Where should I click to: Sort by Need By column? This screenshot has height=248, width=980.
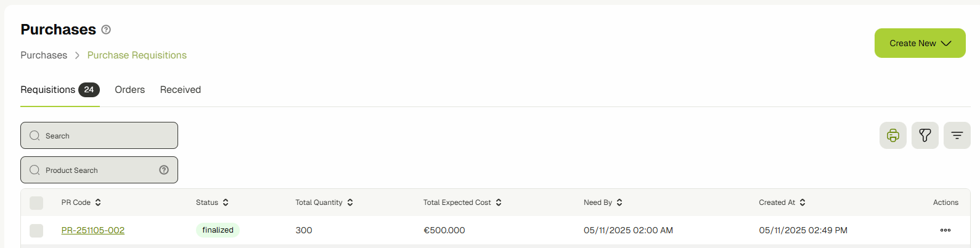(619, 202)
